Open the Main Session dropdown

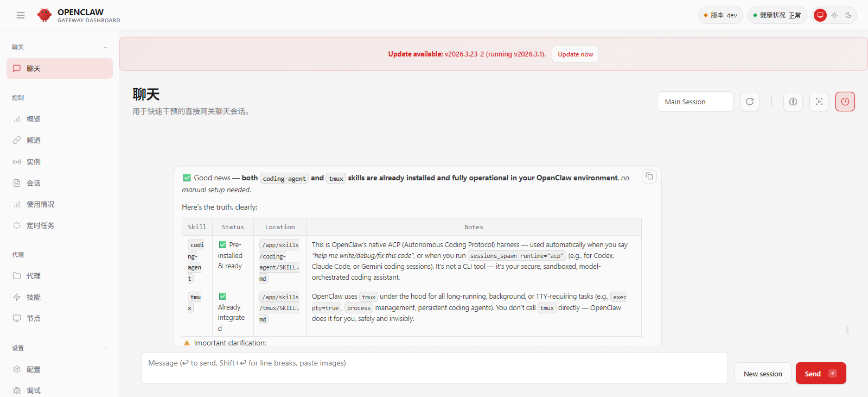click(695, 102)
